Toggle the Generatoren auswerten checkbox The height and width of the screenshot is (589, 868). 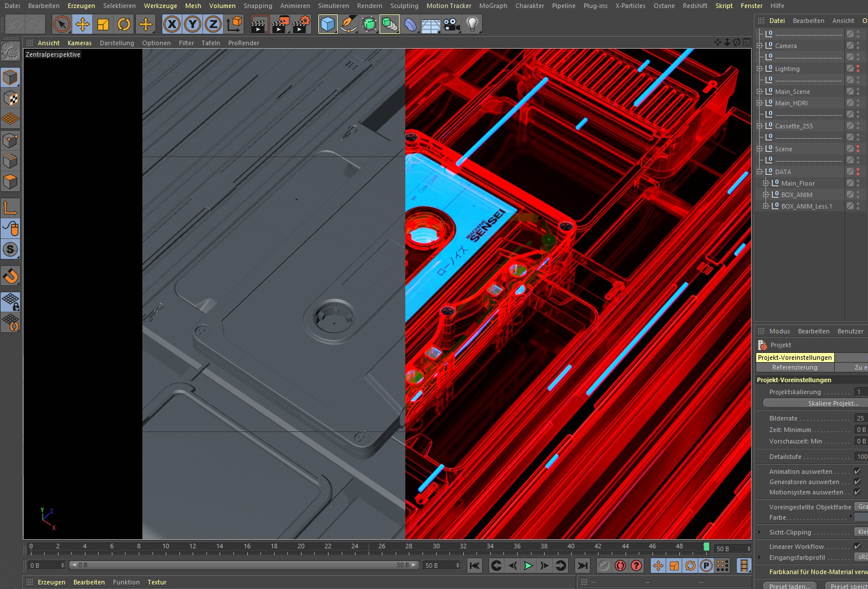(x=857, y=482)
